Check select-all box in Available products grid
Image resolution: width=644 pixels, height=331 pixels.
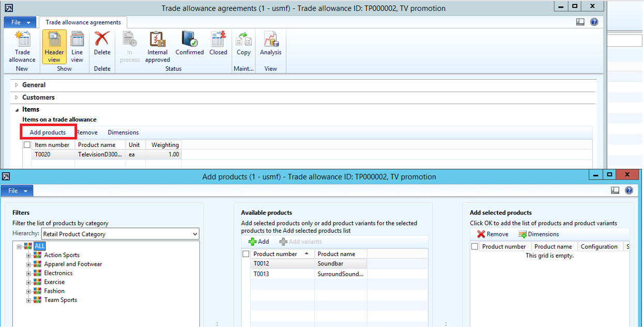coord(246,254)
